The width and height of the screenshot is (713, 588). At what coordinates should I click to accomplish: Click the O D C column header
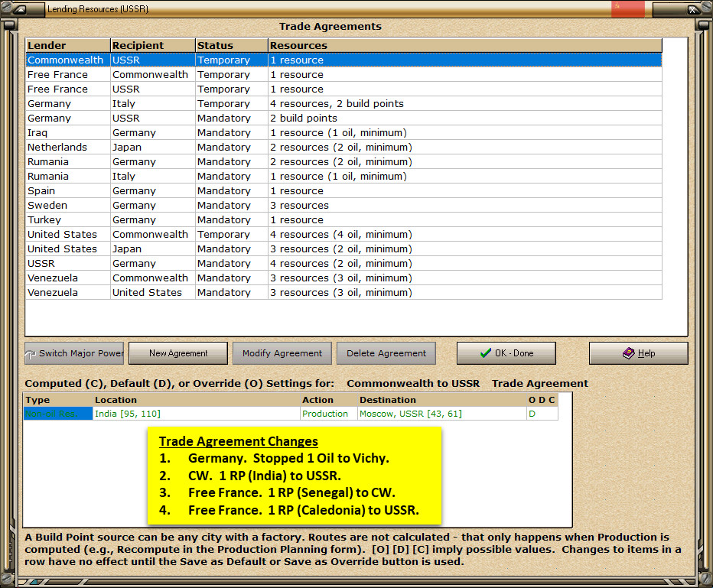point(542,400)
